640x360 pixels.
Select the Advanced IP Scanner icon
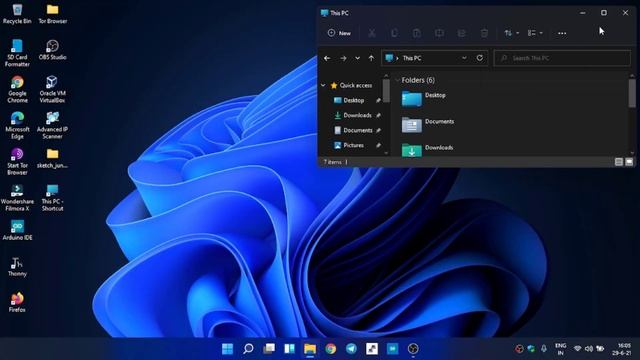point(53,125)
